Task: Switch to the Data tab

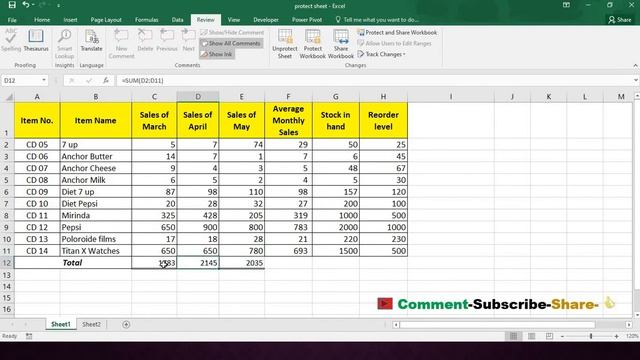Action: click(178, 20)
